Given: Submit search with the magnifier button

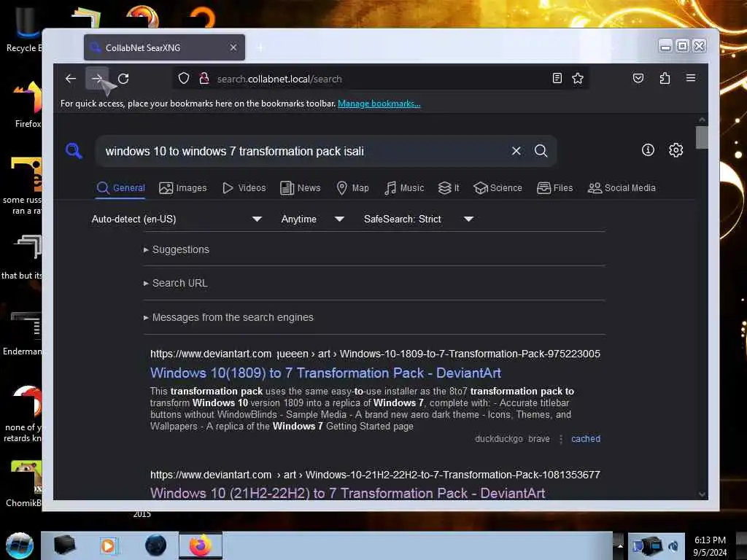Looking at the screenshot, I should (x=541, y=151).
